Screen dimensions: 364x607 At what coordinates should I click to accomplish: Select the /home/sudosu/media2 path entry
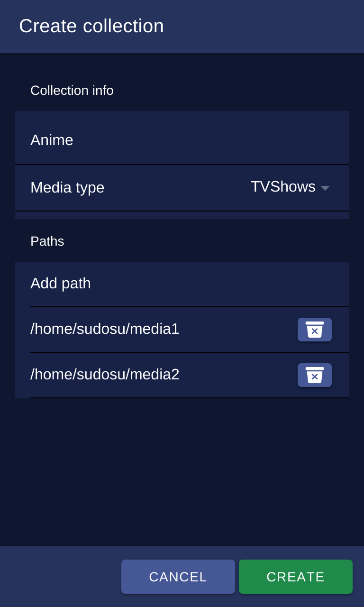(x=105, y=374)
